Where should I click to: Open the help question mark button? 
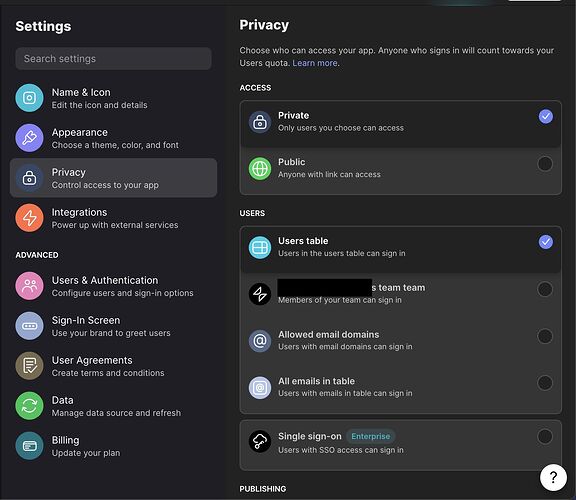coord(553,477)
